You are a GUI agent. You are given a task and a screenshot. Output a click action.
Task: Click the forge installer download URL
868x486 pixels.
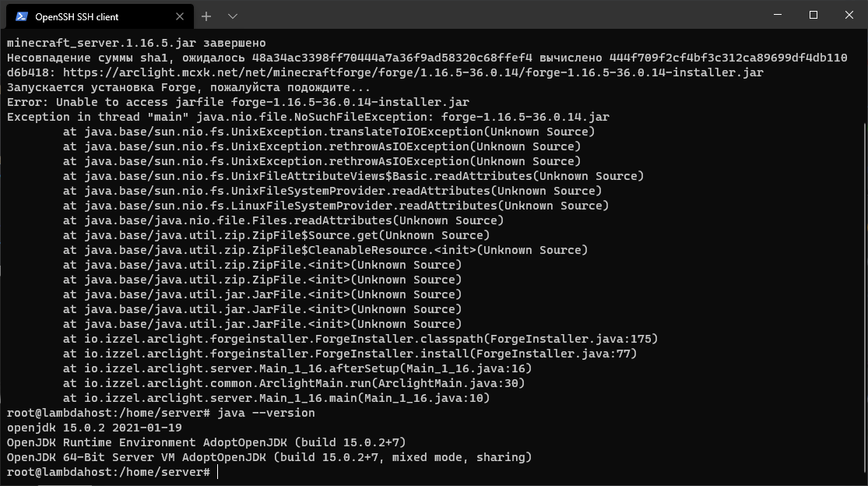(389, 72)
